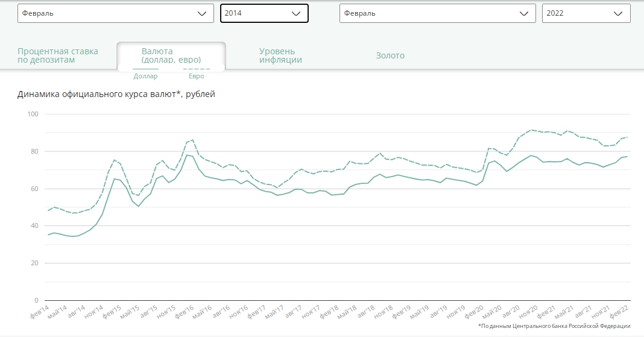Expand the start year dropdown showing 2014
The image size is (644, 337).
click(x=264, y=13)
